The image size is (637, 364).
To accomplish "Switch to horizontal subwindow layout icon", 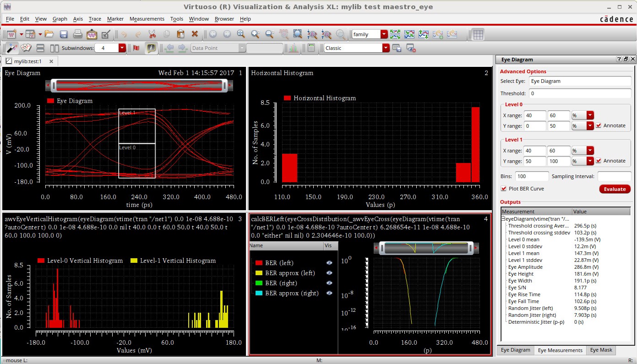I will pos(54,48).
